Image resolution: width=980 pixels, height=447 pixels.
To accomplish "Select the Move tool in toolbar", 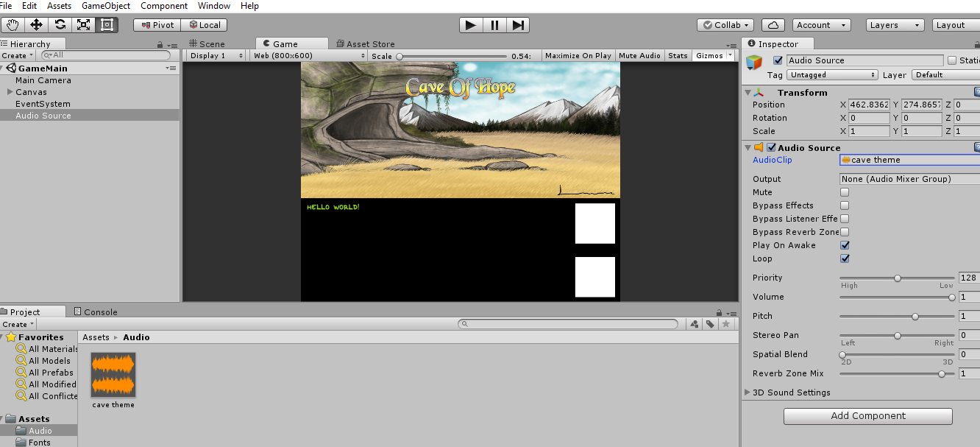I will tap(35, 24).
